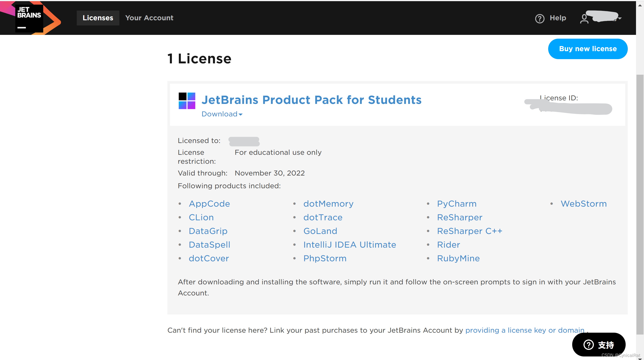
Task: Click the page vertical scrollbar thumb
Action: click(x=640, y=205)
